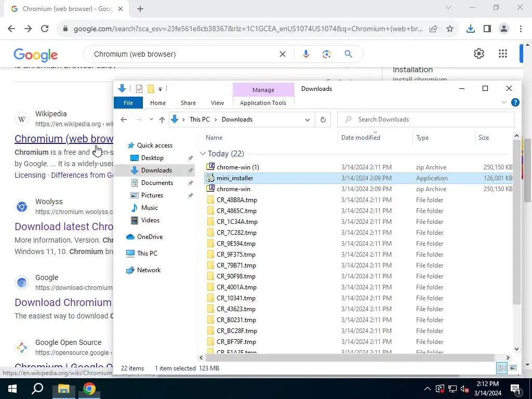The width and height of the screenshot is (532, 399).
Task: Click the chevron after This PC in path
Action: coord(216,119)
